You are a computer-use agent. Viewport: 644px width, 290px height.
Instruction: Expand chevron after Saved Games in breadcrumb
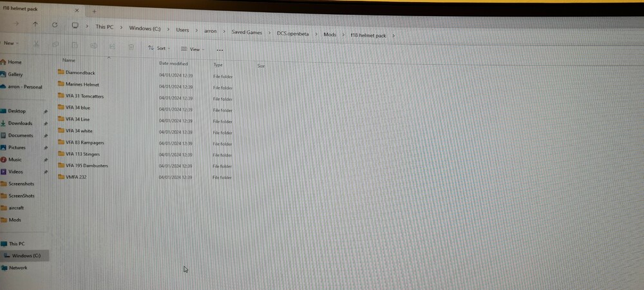[269, 33]
